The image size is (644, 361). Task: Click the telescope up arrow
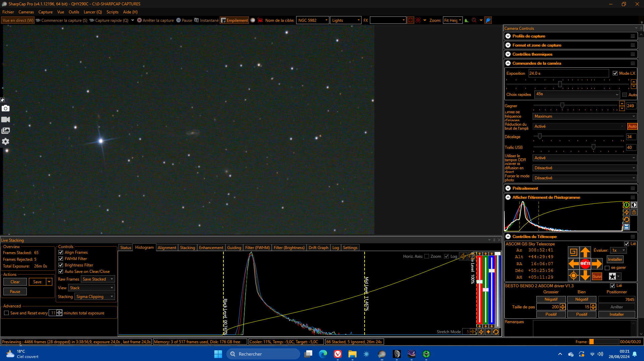pos(585,252)
